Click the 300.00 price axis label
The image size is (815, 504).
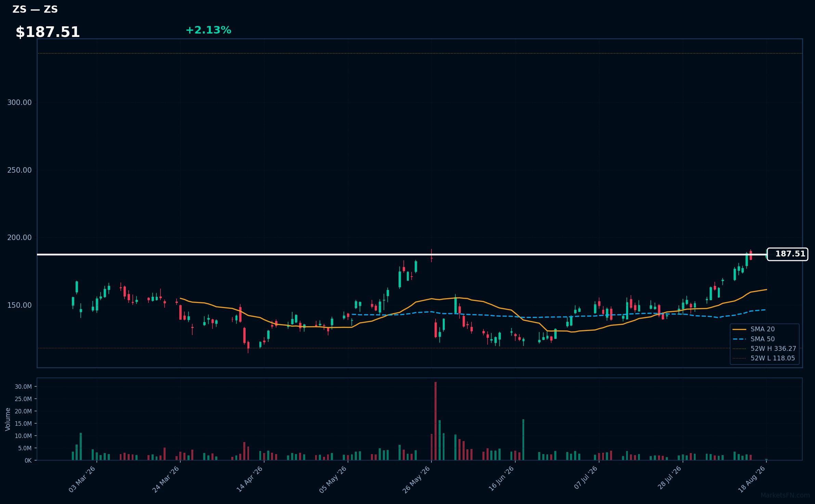20,103
